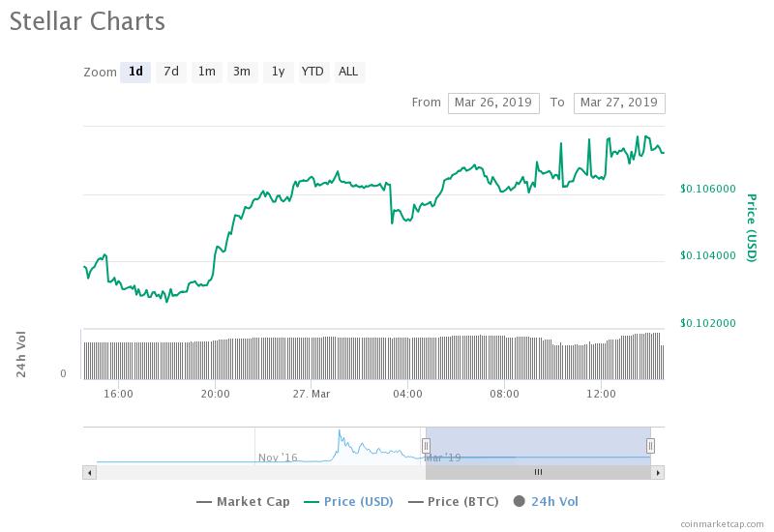Grab the right navigator range handle
This screenshot has width=774, height=532.
pyautogui.click(x=650, y=446)
